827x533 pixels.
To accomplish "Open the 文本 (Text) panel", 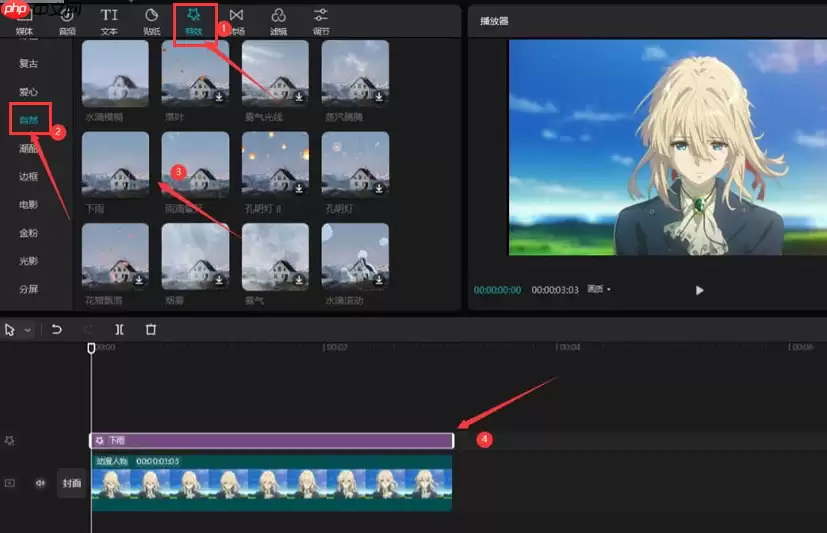I will [x=109, y=22].
